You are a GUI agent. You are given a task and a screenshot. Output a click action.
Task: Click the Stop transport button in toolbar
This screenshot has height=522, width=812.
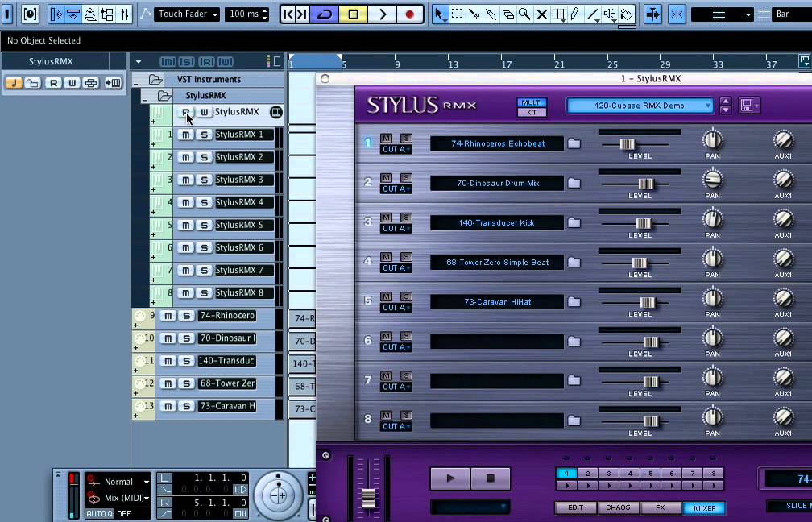(x=354, y=14)
